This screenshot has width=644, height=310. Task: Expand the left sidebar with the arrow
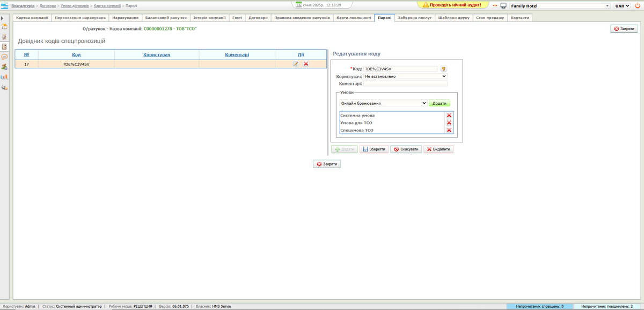(3, 18)
